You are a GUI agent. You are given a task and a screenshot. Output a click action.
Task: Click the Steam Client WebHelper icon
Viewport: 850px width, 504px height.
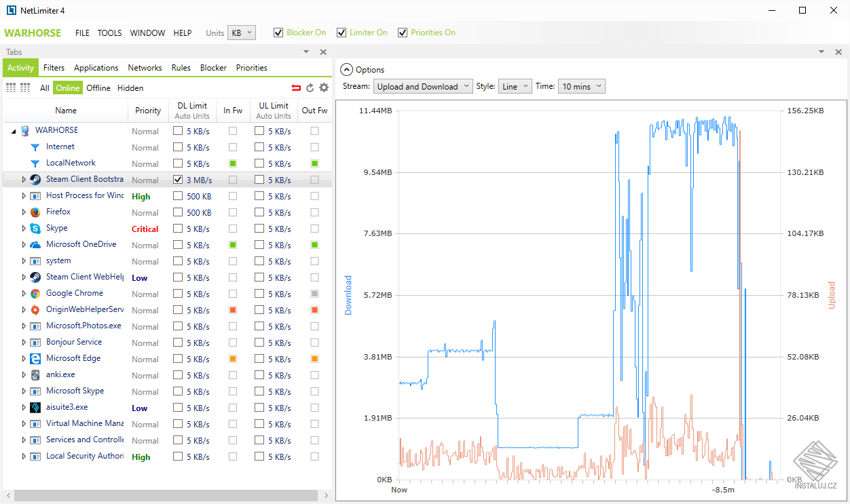(35, 277)
